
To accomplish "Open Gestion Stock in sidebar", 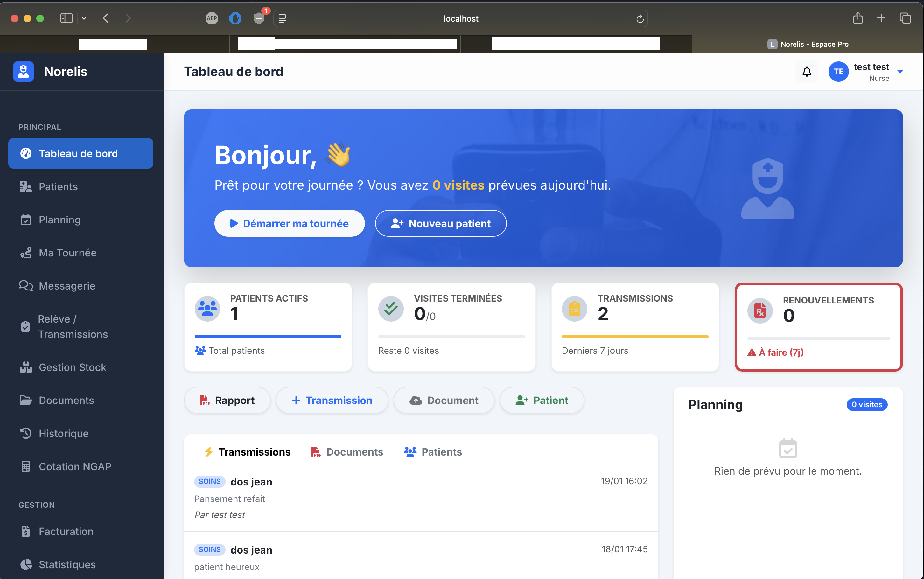I will click(72, 367).
